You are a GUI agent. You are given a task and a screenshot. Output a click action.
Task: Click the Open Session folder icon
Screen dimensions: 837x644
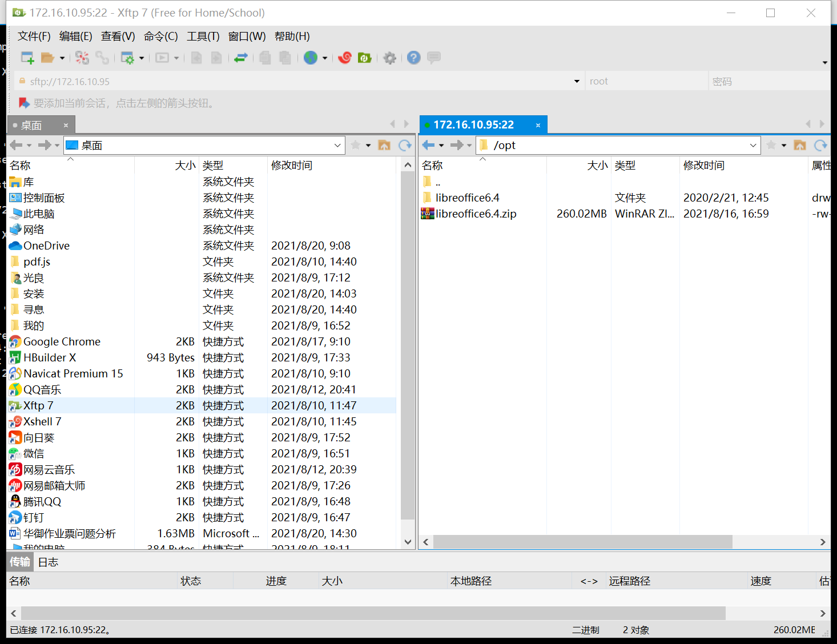[47, 58]
